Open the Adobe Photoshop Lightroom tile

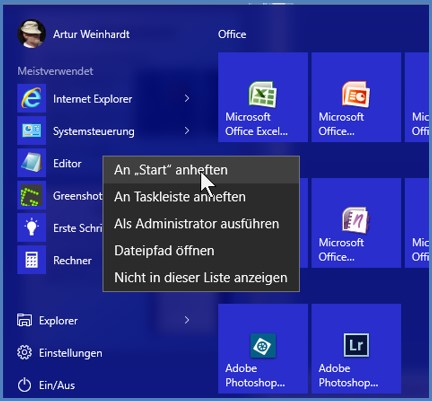[x=356, y=348]
